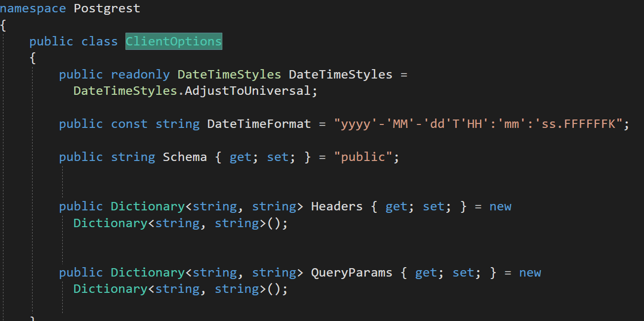
Task: Click the Dictionary type before Headers
Action: click(148, 206)
